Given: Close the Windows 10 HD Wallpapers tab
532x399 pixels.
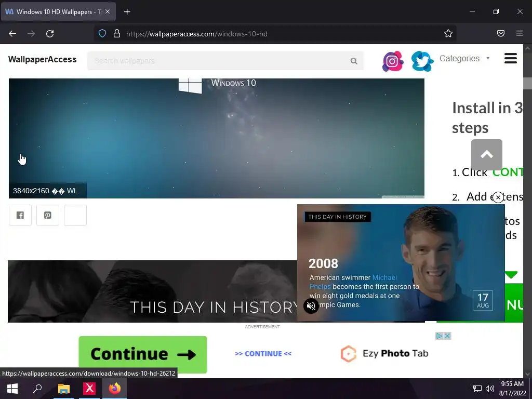Looking at the screenshot, I should click(108, 11).
